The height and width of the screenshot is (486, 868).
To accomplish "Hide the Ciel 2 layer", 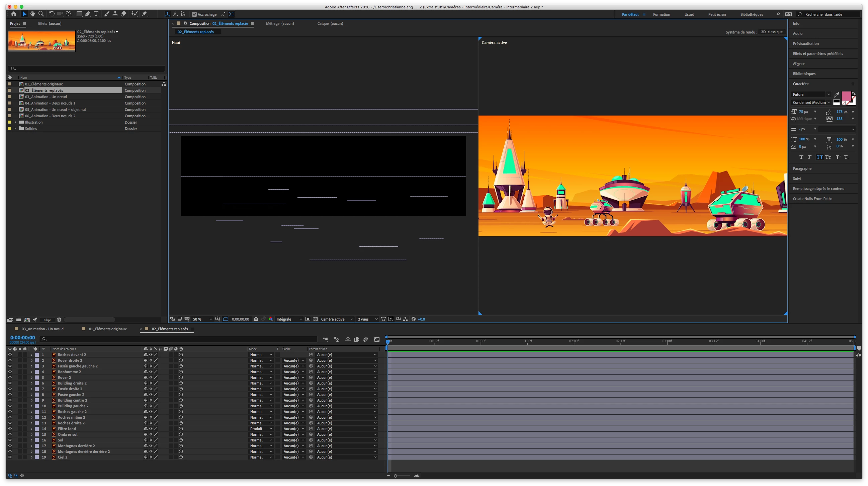I will 10,457.
